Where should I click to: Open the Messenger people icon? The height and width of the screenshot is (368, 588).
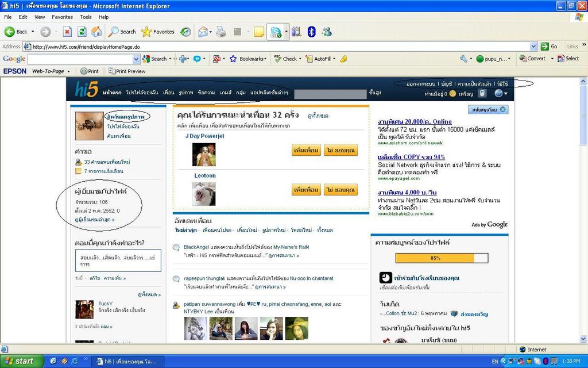point(327,32)
